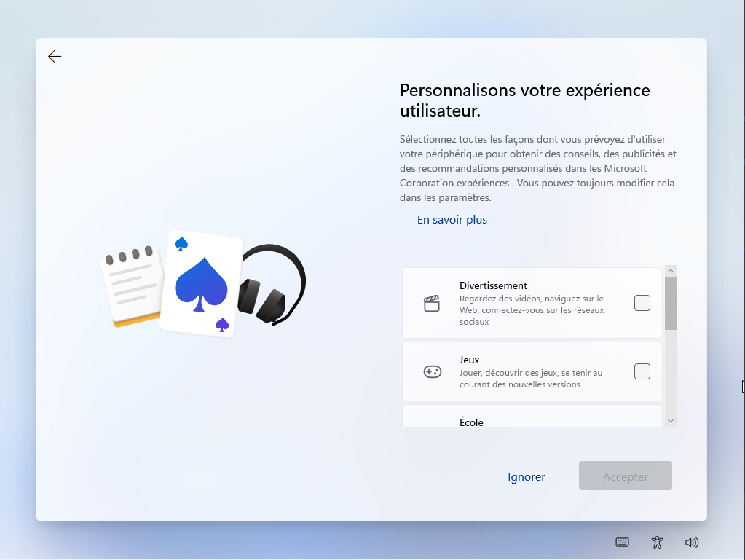Click the Personnalisons votre expérience heading
This screenshot has height=560, width=745.
point(524,100)
